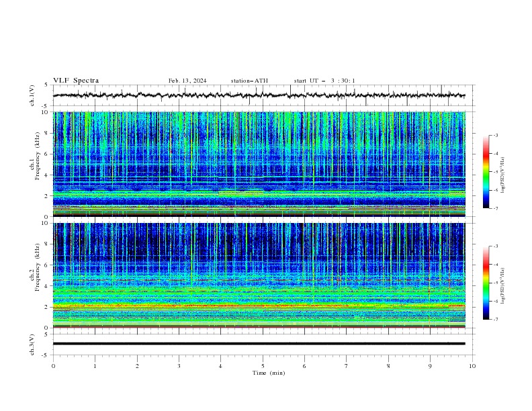The height and width of the screenshot is (411, 532).
Task: Click the time axis tick label "9"
Action: coord(430,366)
